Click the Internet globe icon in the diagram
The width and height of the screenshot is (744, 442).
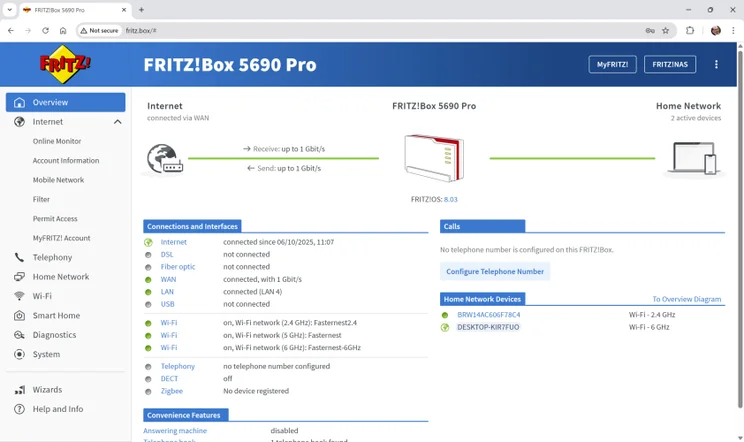[164, 159]
